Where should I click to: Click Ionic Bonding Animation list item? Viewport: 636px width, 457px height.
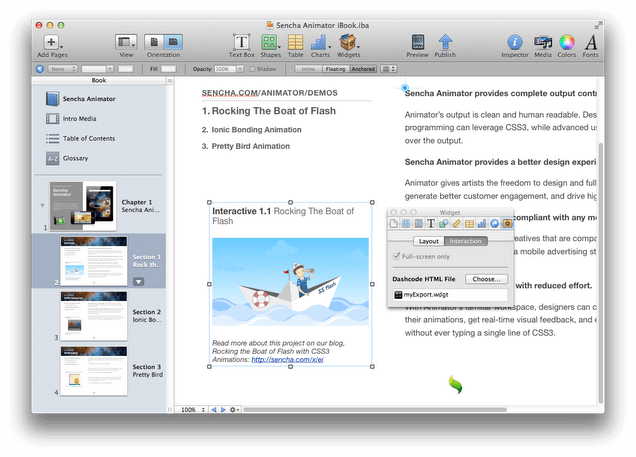click(256, 130)
